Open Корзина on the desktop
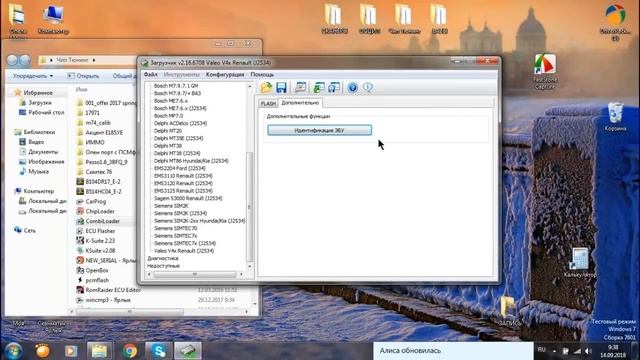The image size is (640, 360). (615, 117)
